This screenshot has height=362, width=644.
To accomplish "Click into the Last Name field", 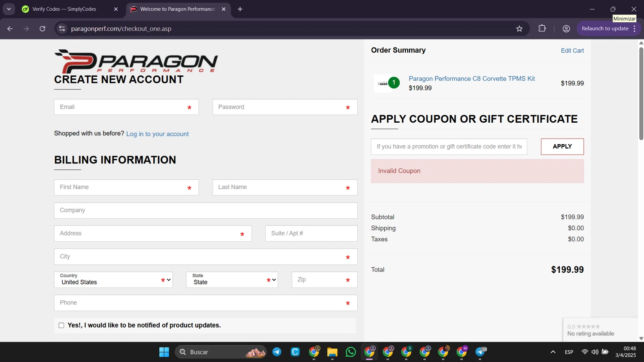I will pos(285,187).
